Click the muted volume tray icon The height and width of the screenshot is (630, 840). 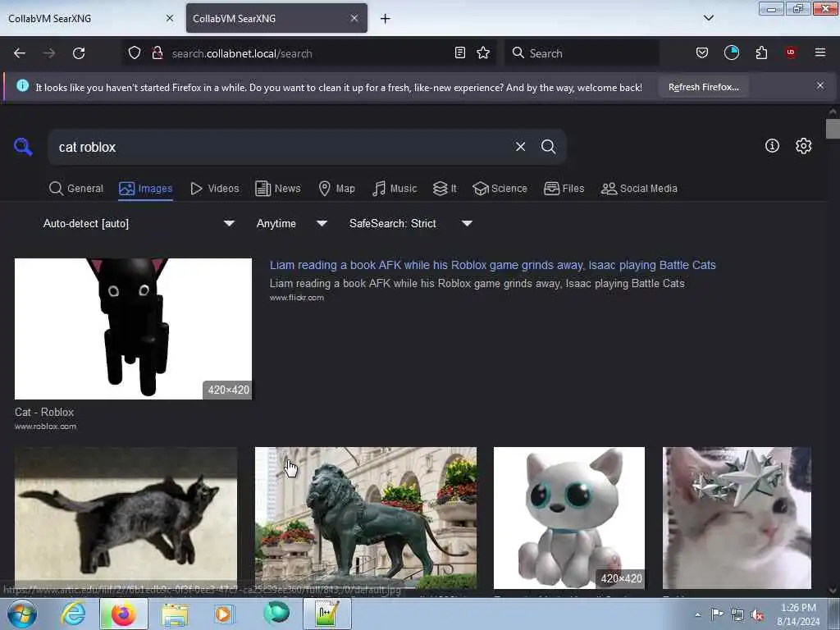(x=757, y=614)
